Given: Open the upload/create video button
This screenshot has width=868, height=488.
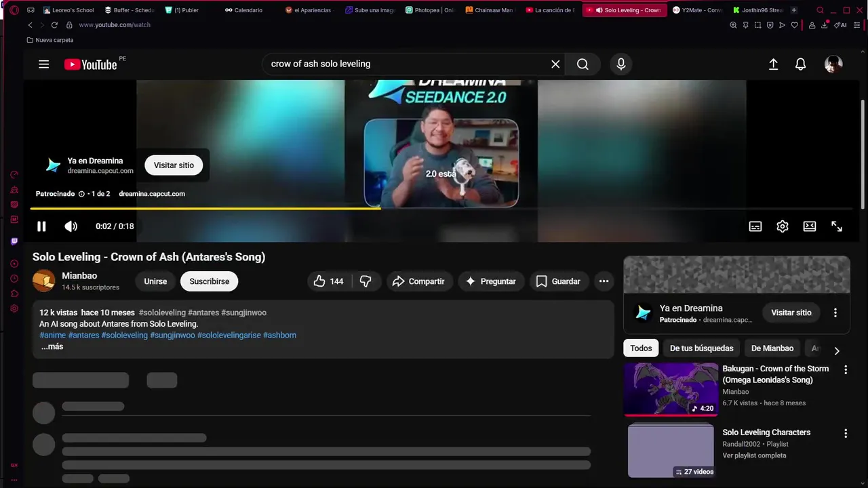Looking at the screenshot, I should (773, 64).
